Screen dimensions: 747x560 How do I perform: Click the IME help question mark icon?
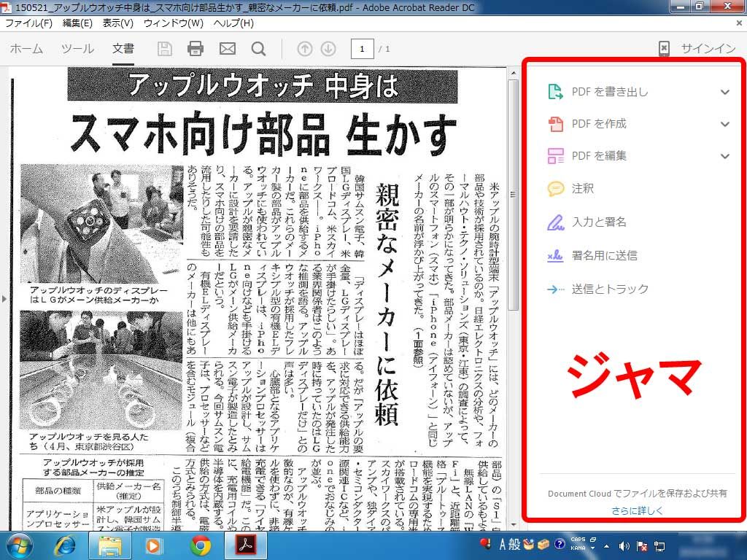click(x=560, y=544)
